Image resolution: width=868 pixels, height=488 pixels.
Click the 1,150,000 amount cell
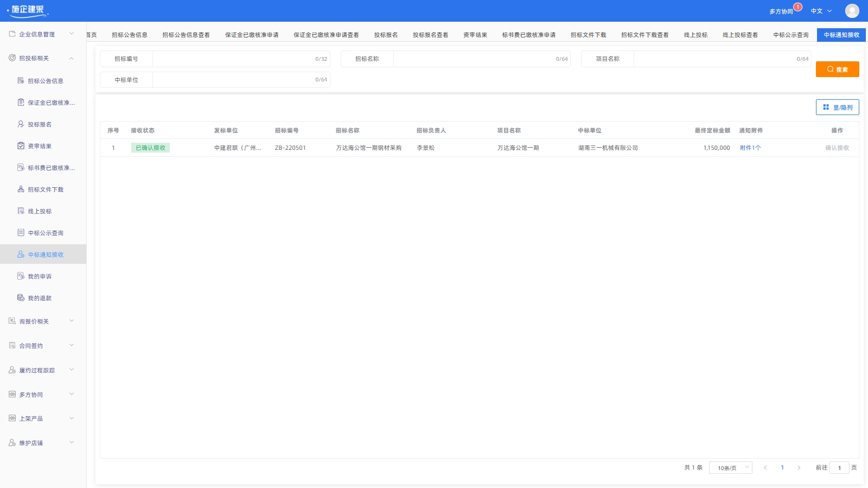coord(717,148)
